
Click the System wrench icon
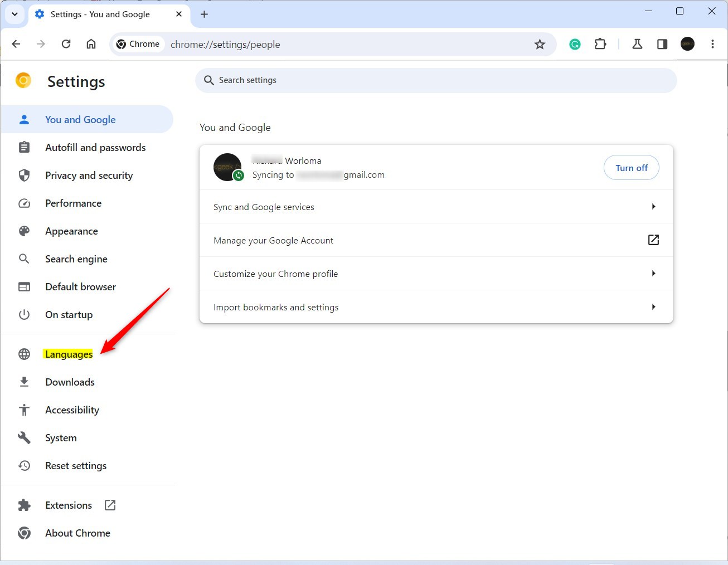pyautogui.click(x=24, y=437)
